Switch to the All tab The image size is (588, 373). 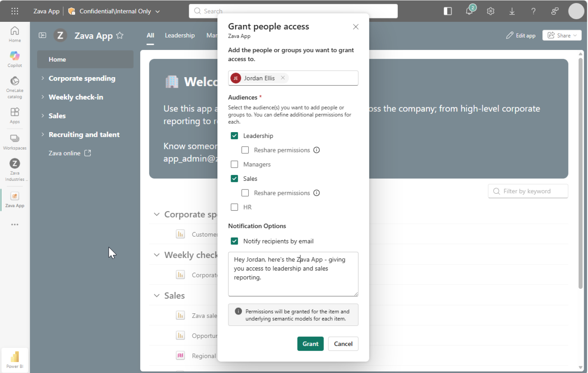click(150, 35)
